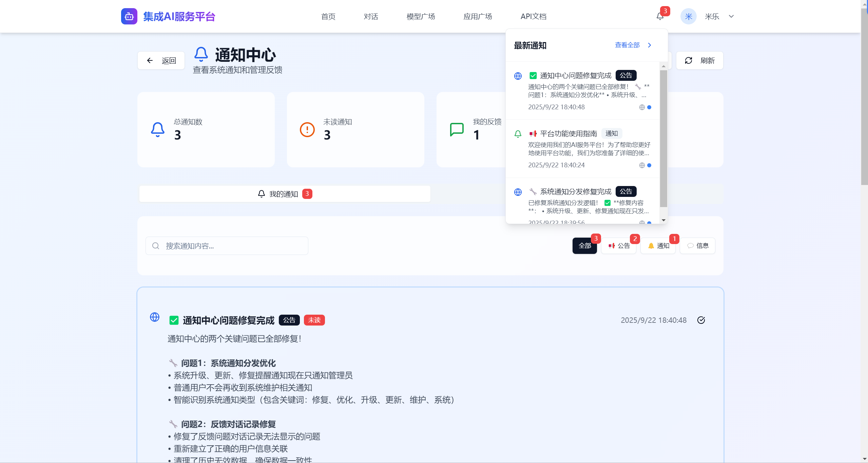Click unread blue dot at 18:40:48 popup item
Image resolution: width=868 pixels, height=463 pixels.
coord(649,107)
